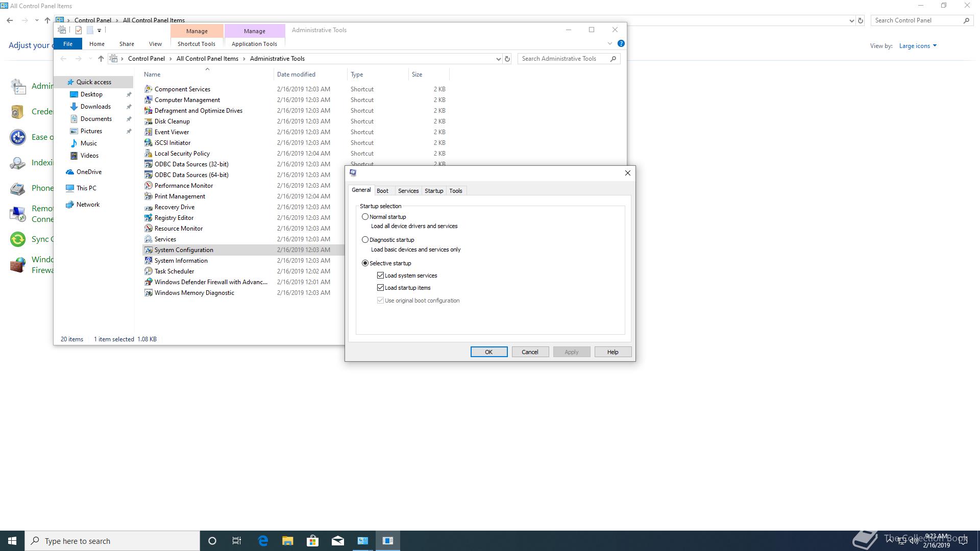Uncheck the Load system services checkbox
This screenshot has height=551, width=980.
380,275
